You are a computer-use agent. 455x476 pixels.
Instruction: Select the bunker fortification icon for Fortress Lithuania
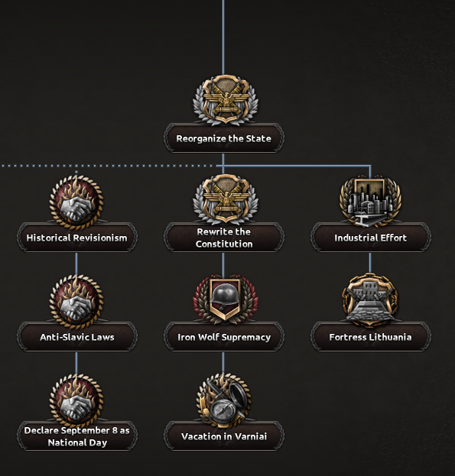pos(370,300)
